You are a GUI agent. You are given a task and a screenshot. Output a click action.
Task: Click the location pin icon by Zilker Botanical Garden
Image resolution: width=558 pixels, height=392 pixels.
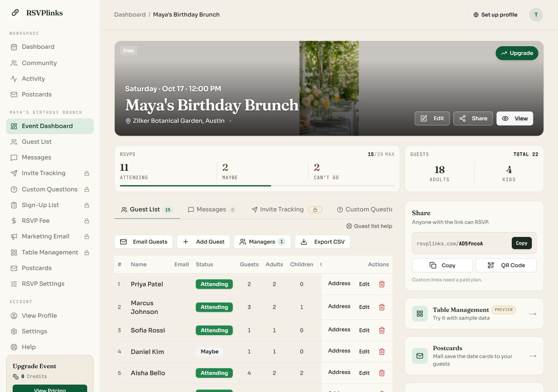[x=128, y=121]
